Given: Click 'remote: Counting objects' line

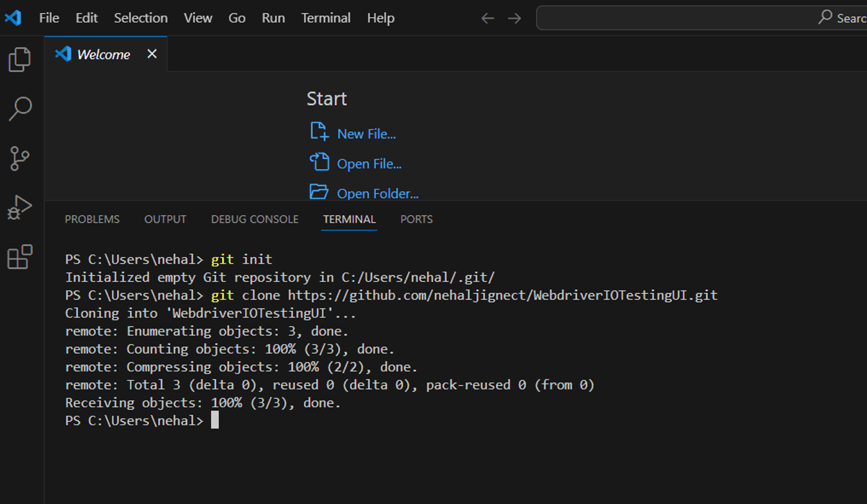Looking at the screenshot, I should point(230,349).
